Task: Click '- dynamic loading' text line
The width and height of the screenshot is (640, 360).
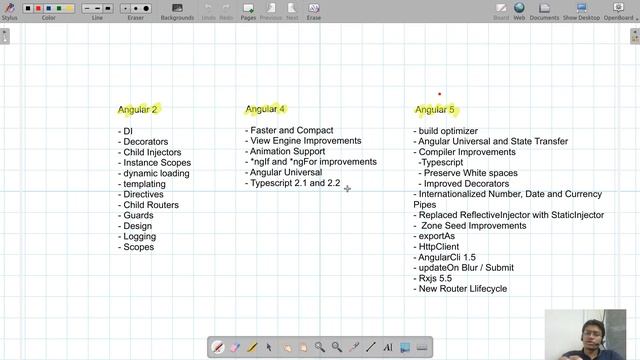Action: point(153,173)
